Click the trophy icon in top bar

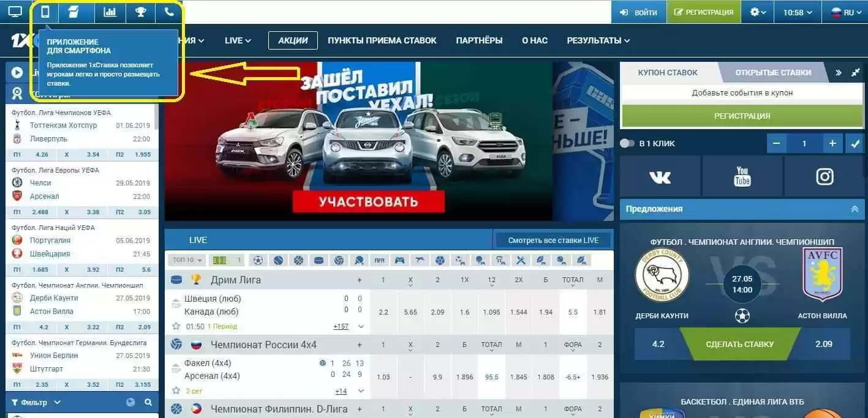(x=140, y=12)
